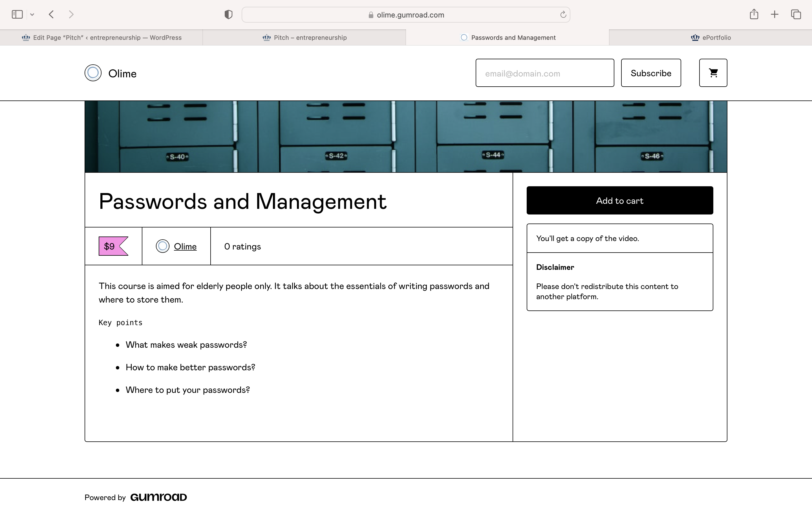The width and height of the screenshot is (812, 508).
Task: Go back to the previous page
Action: (x=51, y=14)
